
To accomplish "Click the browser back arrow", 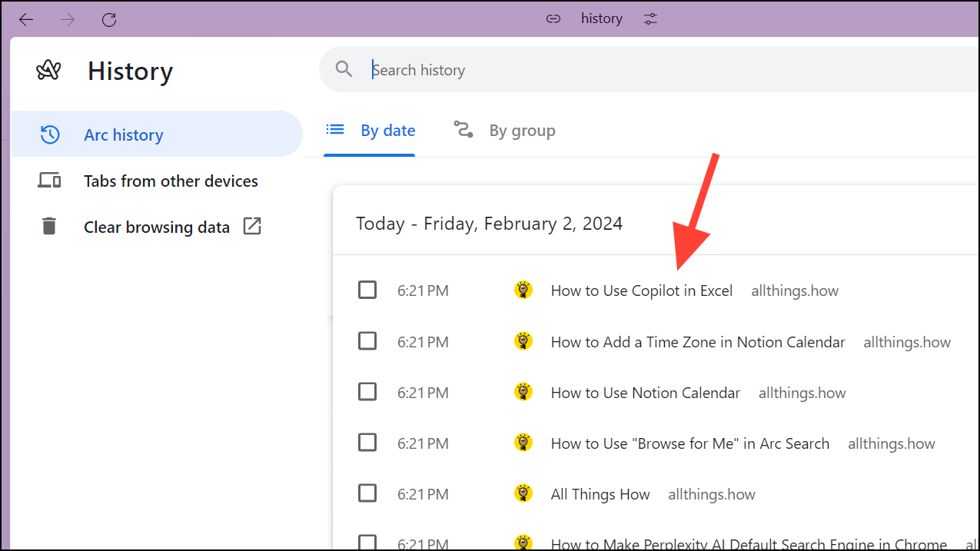I will (26, 19).
